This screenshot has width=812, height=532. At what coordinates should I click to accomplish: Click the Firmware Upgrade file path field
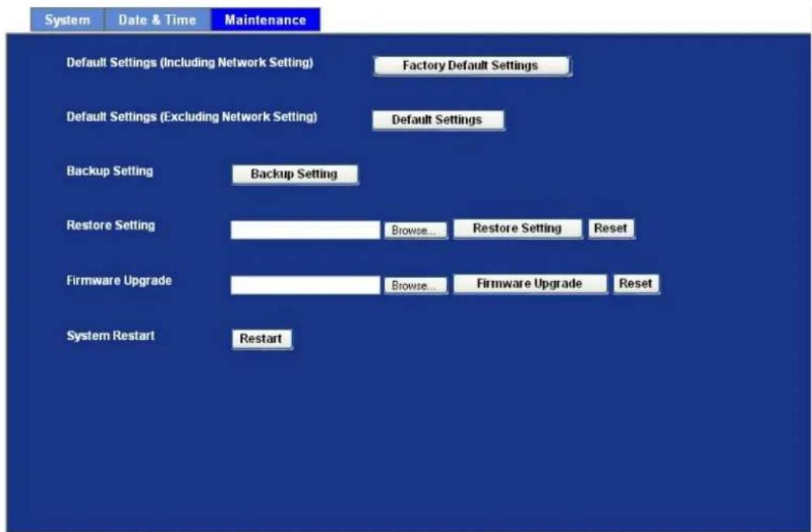305,285
